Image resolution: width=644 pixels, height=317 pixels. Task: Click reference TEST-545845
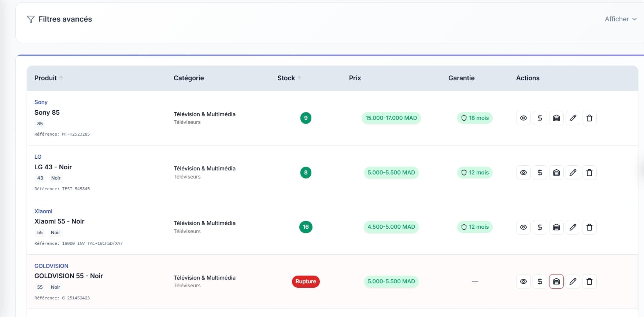[x=76, y=189]
